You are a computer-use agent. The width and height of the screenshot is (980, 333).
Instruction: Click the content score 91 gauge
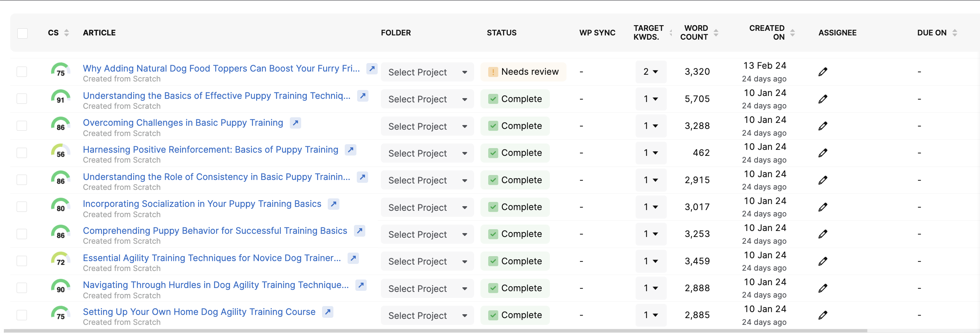61,97
